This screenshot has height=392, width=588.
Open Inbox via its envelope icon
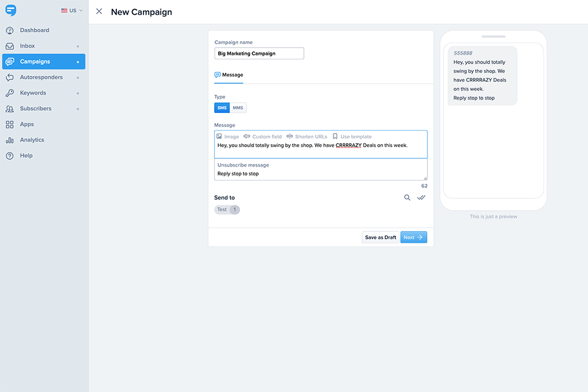9,46
